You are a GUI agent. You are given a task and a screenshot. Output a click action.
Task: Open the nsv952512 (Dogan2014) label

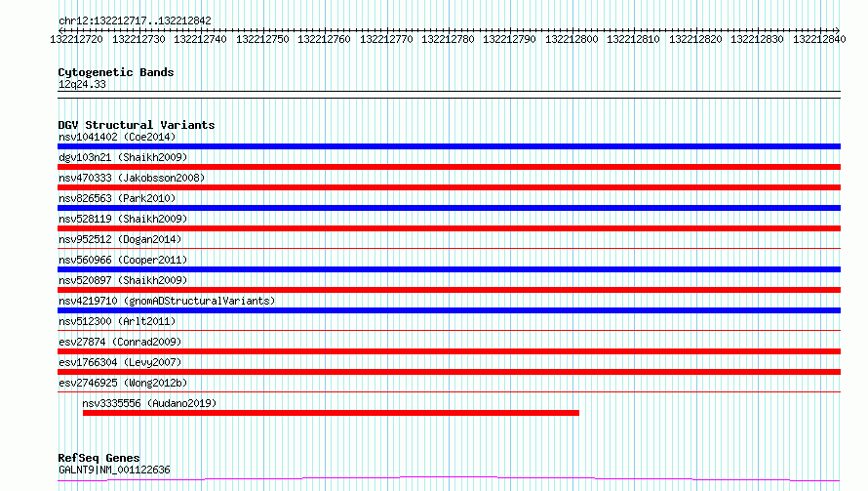click(120, 239)
